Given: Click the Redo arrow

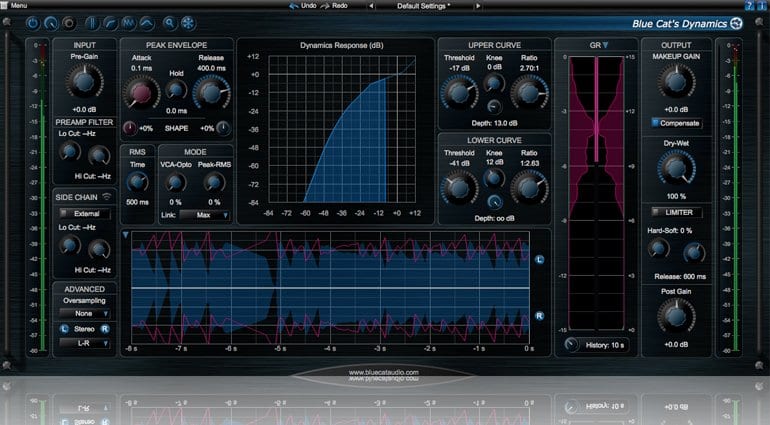Looking at the screenshot, I should pos(325,6).
